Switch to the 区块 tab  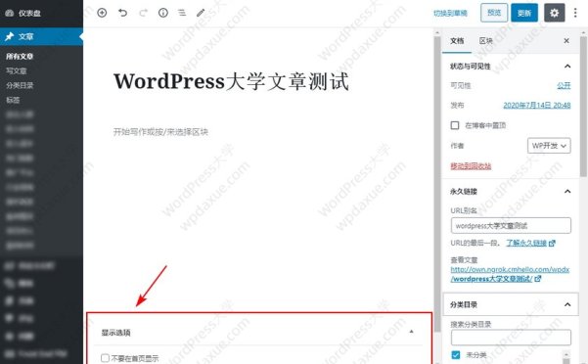point(485,40)
